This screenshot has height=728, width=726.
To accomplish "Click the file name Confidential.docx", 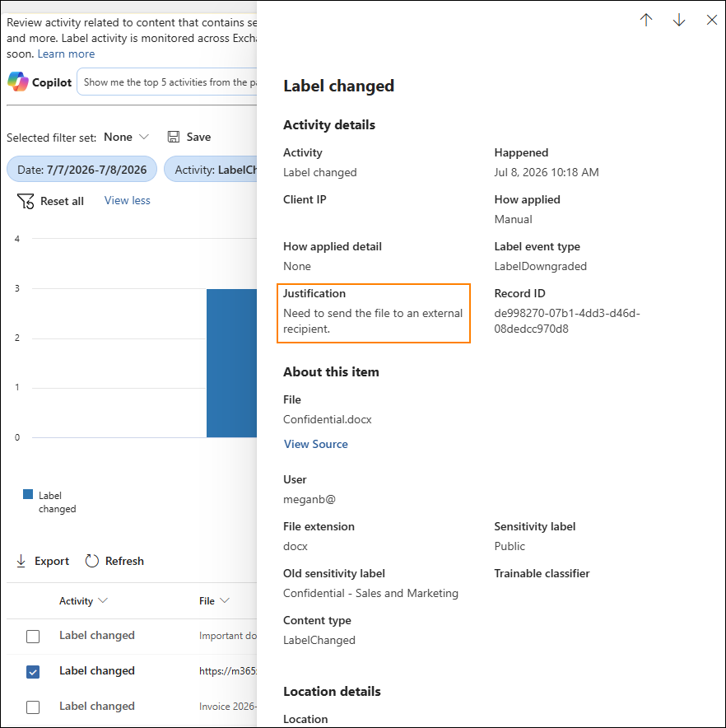I will (x=328, y=419).
